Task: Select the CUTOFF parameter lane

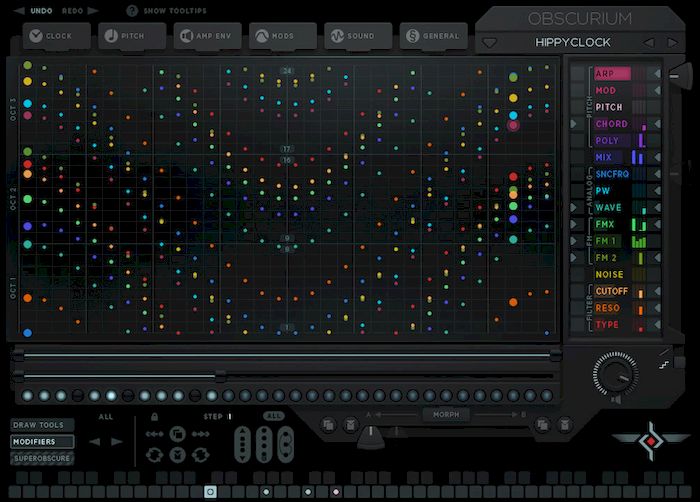Action: click(611, 291)
